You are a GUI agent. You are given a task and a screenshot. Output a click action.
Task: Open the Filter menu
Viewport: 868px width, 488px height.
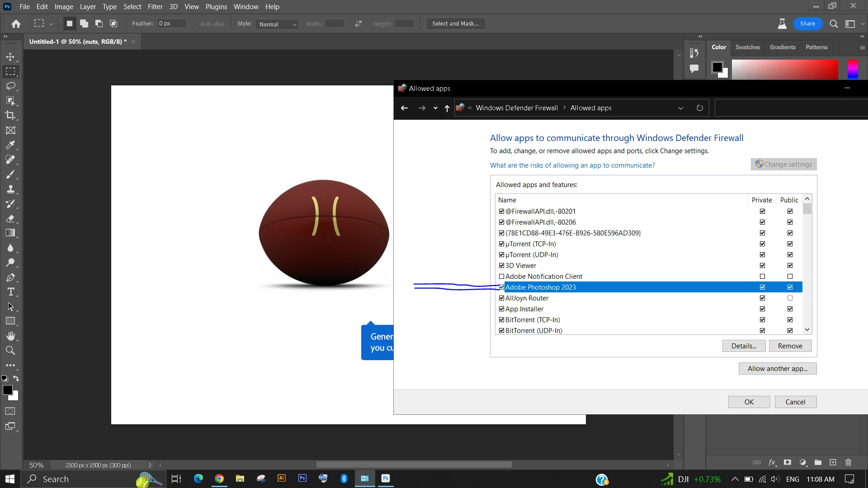click(155, 7)
